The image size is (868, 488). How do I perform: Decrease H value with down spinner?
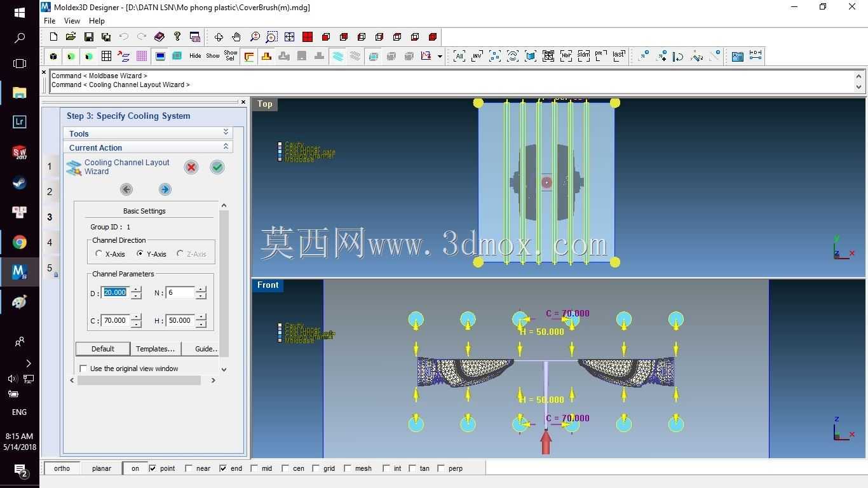(x=201, y=323)
